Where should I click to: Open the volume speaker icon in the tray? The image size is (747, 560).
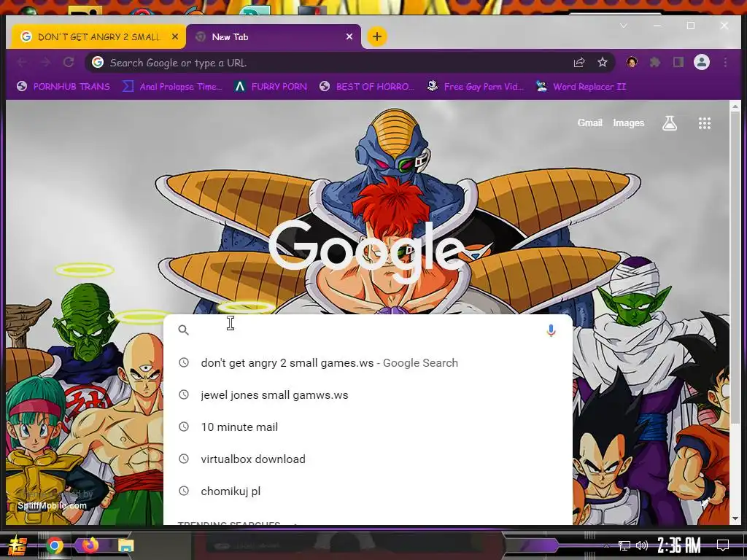point(642,545)
